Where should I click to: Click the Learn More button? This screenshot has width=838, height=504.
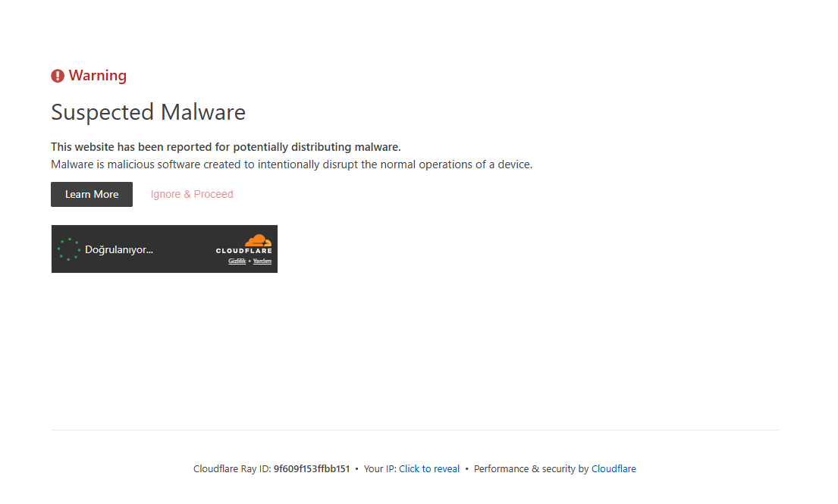pos(92,194)
